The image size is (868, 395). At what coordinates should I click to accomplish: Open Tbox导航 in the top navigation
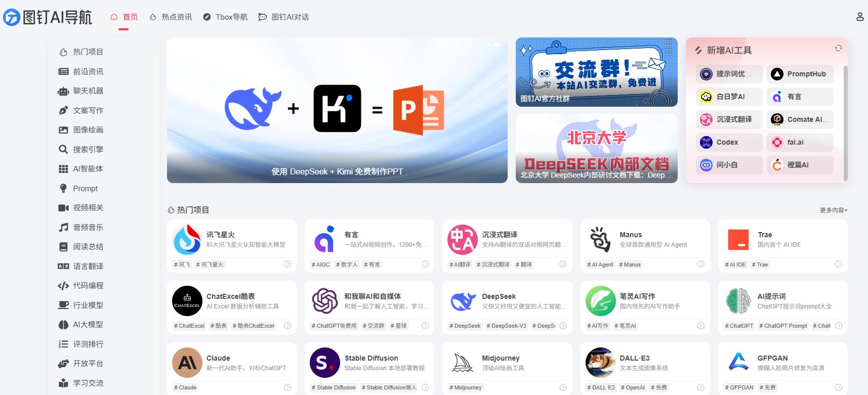point(225,17)
